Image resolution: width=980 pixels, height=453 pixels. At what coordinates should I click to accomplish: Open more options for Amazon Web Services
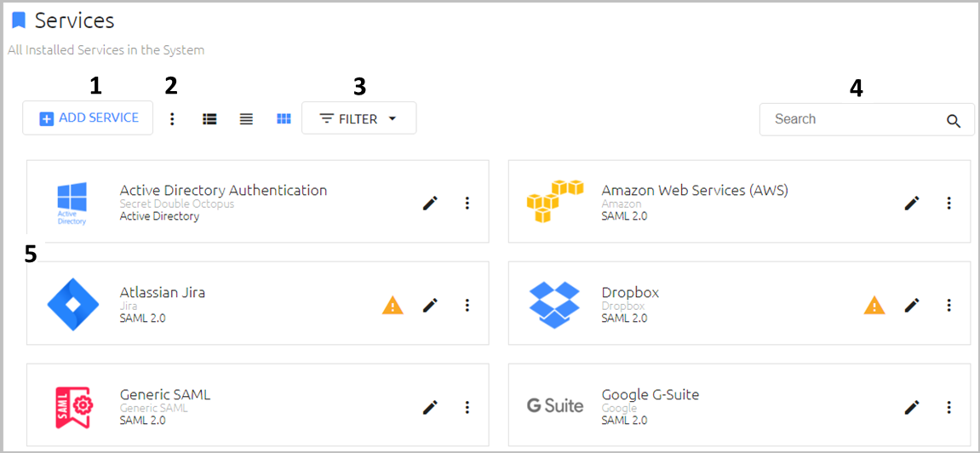[x=948, y=203]
